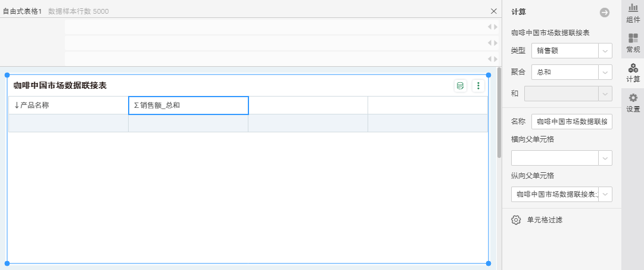Screen dimensions: 644x270
Task: Select the 销售额_总和 table cell
Action: 188,105
